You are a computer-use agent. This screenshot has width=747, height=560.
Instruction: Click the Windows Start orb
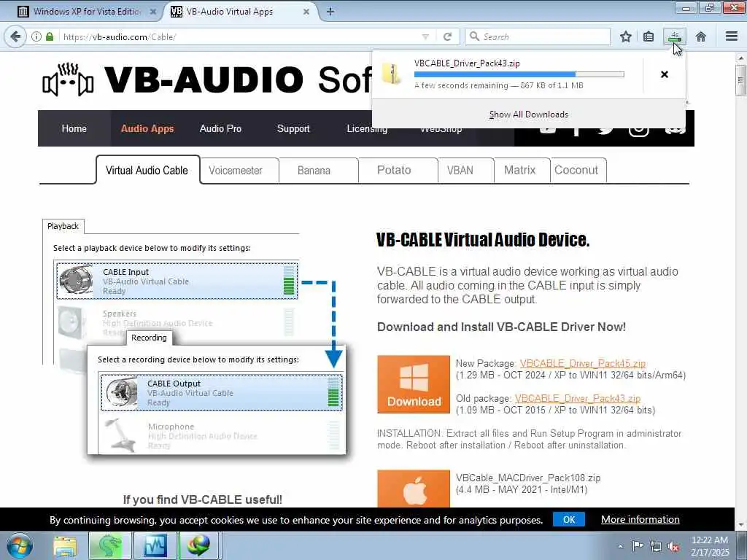point(19,545)
